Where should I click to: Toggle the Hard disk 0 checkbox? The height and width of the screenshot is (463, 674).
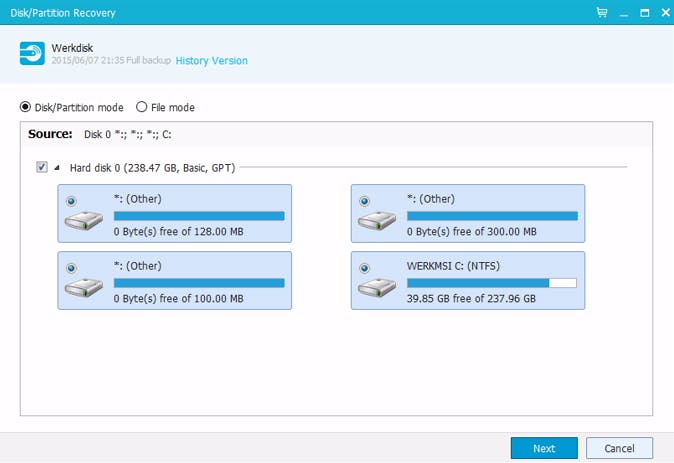tap(42, 167)
